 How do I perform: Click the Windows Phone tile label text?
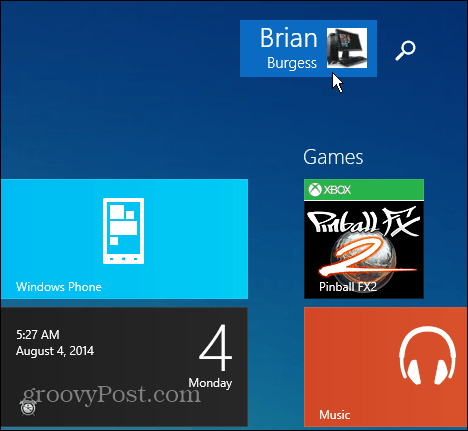point(59,287)
